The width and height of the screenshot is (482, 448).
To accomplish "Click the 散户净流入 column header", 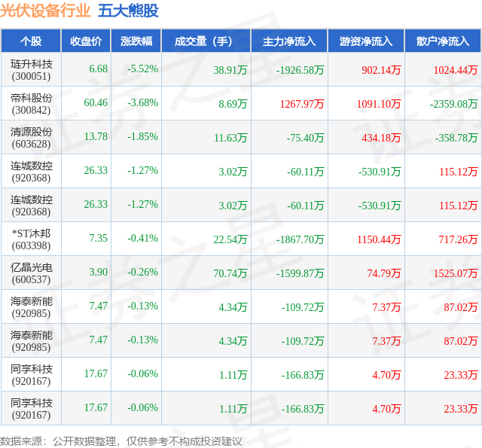I will [x=443, y=41].
